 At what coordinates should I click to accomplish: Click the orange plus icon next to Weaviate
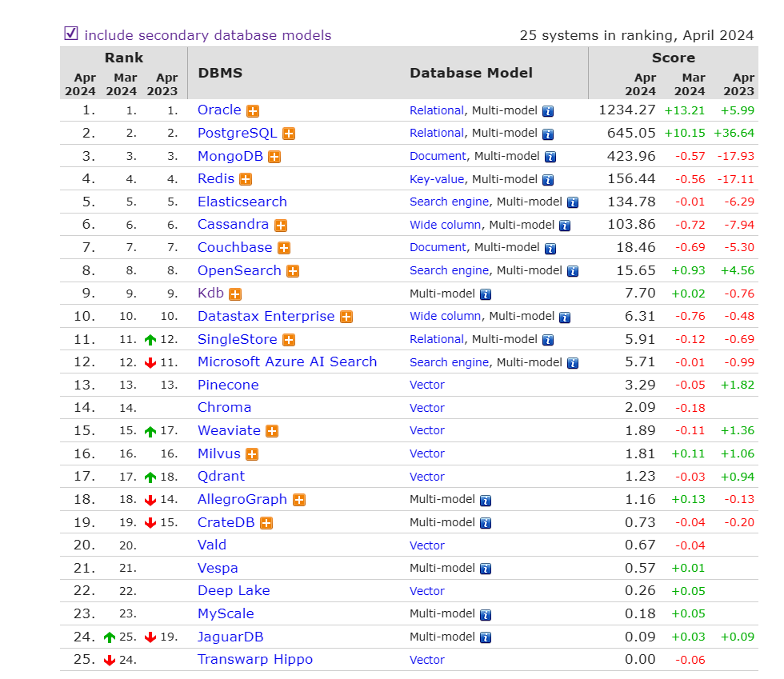click(272, 431)
